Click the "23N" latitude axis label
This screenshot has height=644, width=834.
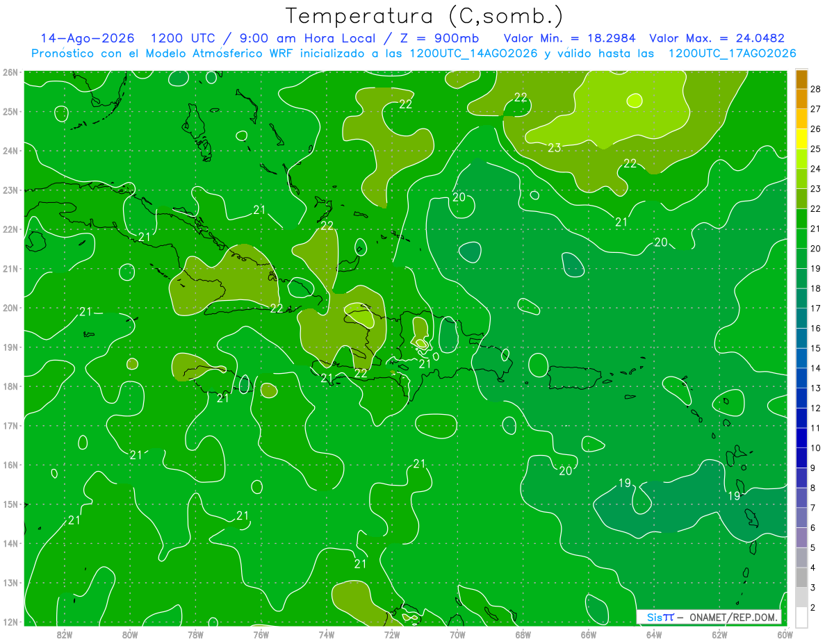coord(10,190)
